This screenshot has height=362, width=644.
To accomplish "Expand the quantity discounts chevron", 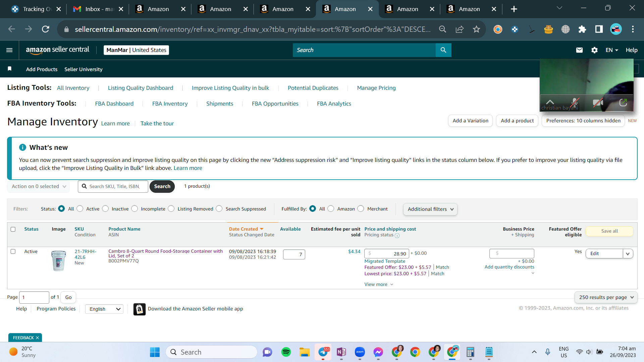I will (533, 273).
